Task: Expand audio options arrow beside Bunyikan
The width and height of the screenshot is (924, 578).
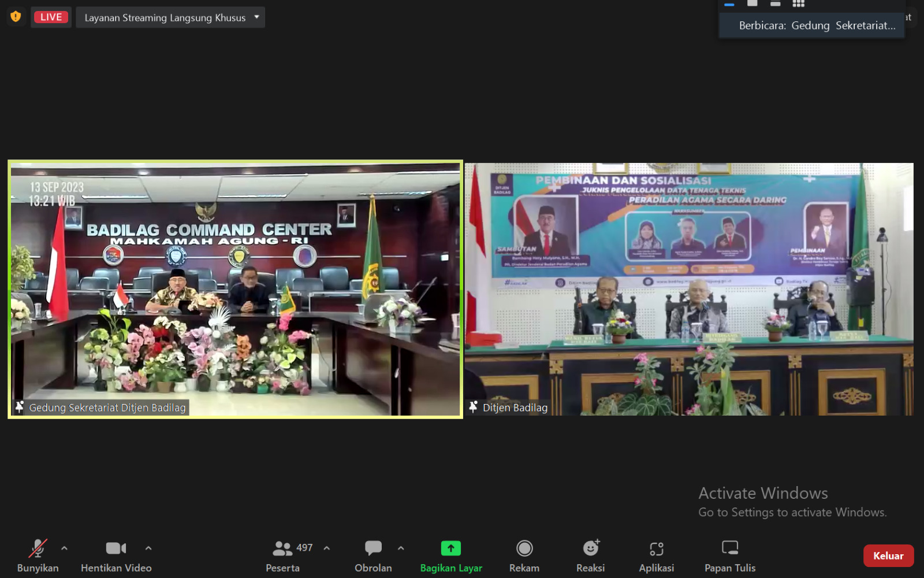Action: [64, 548]
